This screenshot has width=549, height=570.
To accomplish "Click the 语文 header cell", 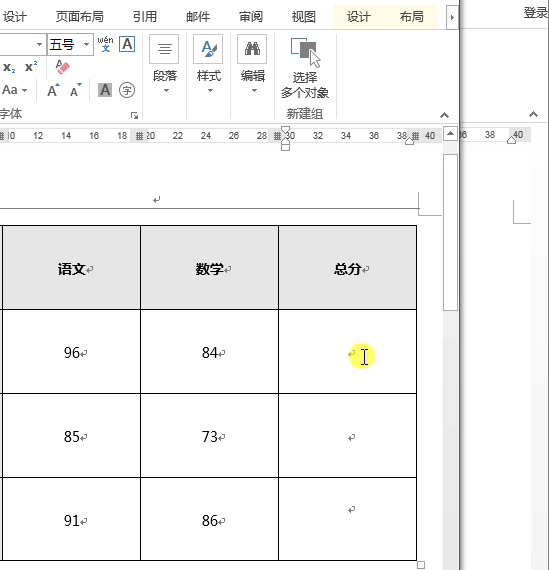I will 71,268.
